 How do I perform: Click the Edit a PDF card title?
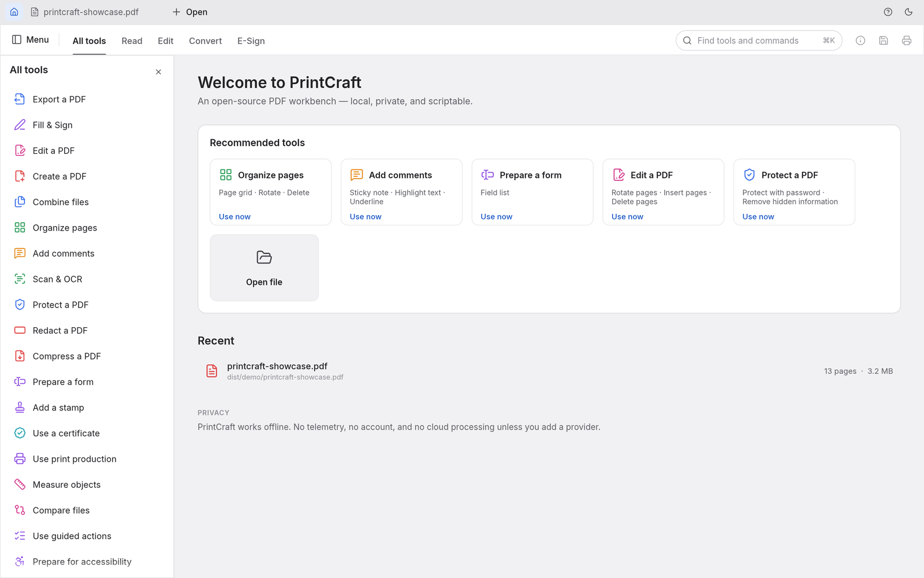coord(651,175)
